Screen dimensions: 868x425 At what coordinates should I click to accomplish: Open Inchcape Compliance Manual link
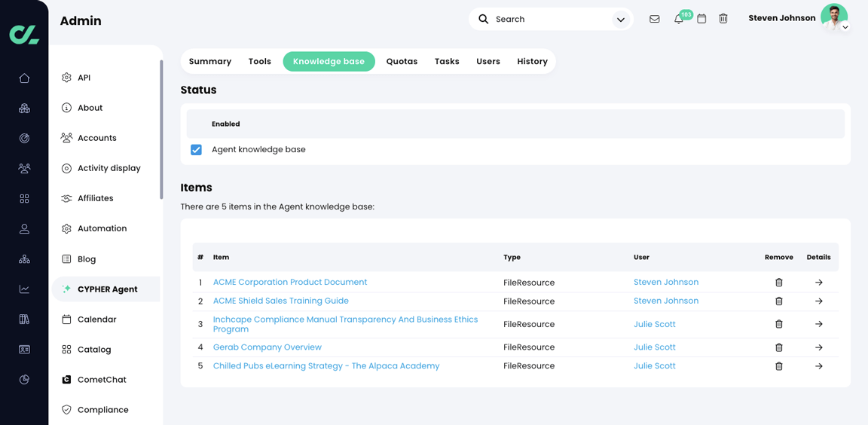click(345, 324)
